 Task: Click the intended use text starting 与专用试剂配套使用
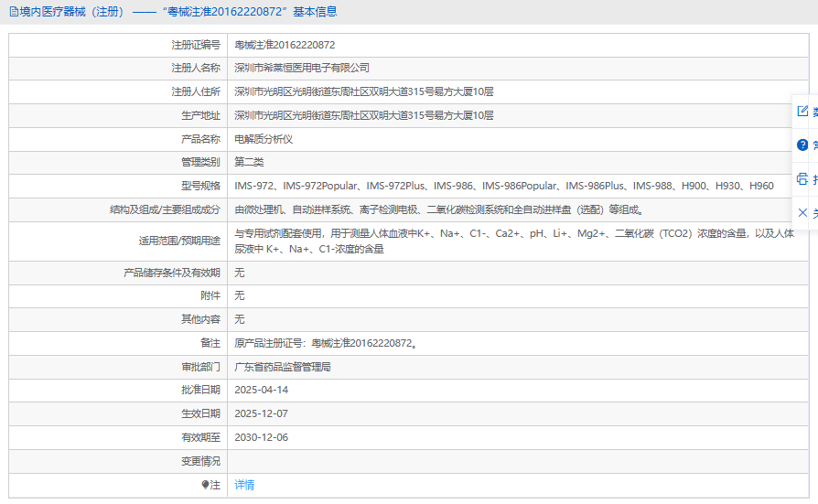coord(514,241)
